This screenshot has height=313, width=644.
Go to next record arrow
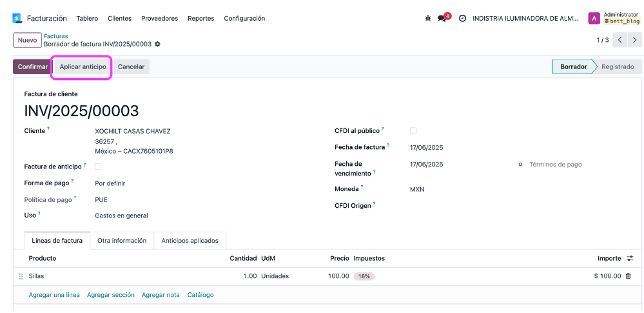coord(634,40)
